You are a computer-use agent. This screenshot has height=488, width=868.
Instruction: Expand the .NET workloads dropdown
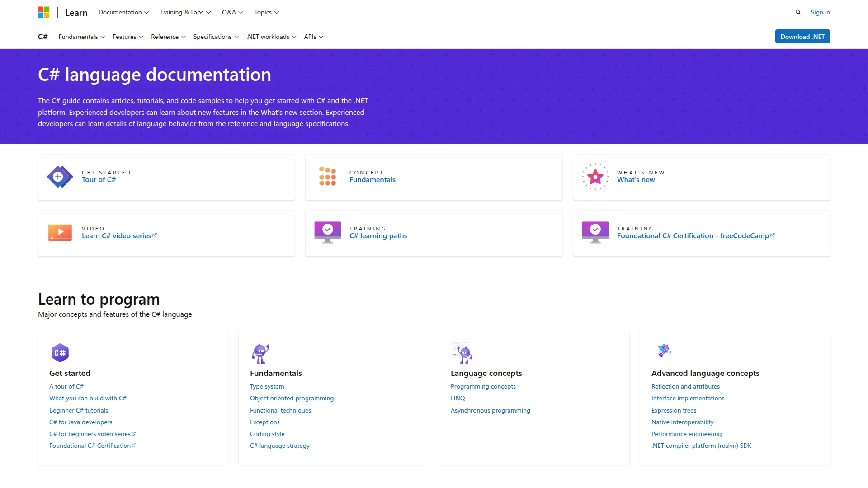[271, 37]
